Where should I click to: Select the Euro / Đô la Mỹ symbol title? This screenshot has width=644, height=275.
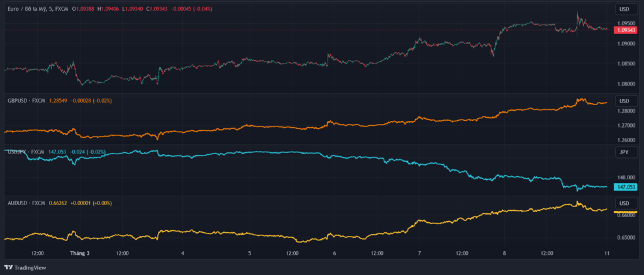(30, 9)
